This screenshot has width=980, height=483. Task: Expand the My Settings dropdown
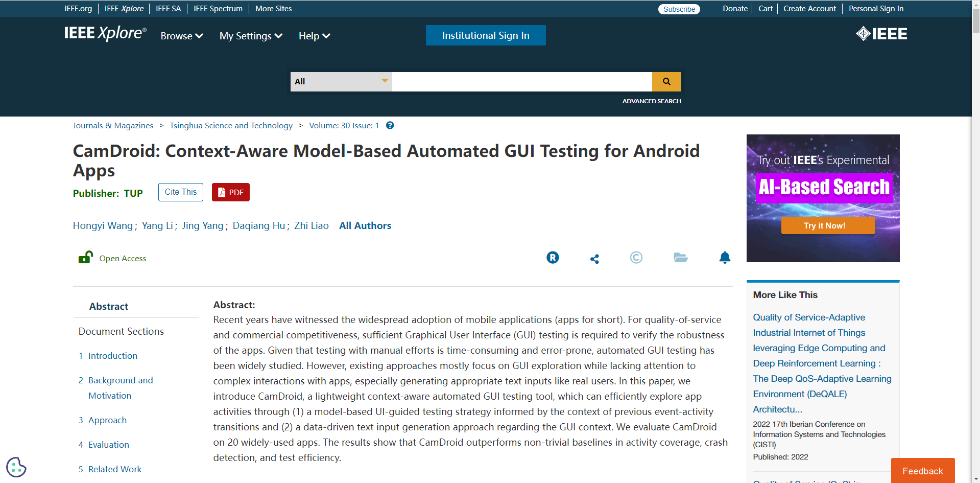[251, 36]
